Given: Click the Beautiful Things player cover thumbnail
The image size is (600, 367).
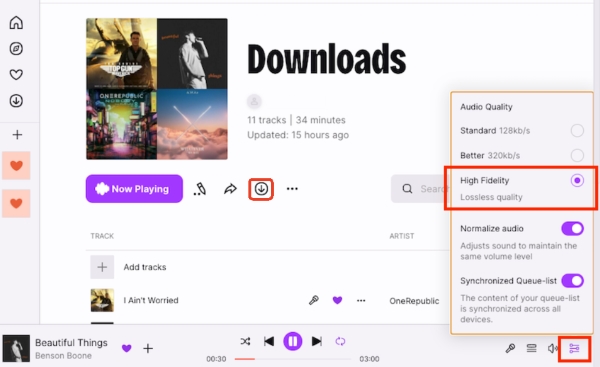Looking at the screenshot, I should pos(16,348).
